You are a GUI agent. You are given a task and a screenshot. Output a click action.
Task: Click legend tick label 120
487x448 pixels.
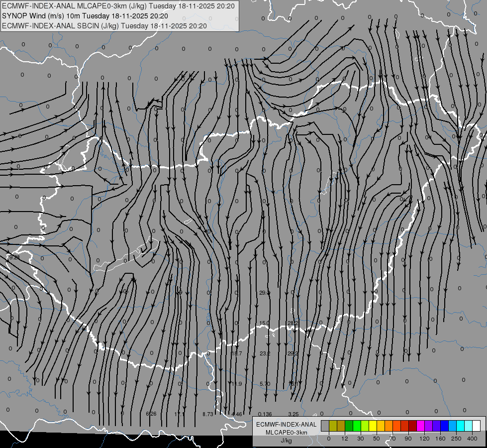[425, 439]
